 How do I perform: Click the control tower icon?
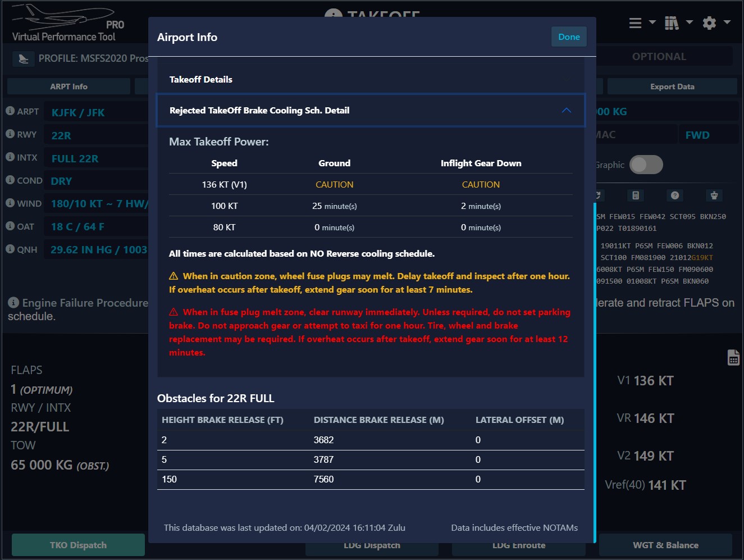(x=714, y=195)
